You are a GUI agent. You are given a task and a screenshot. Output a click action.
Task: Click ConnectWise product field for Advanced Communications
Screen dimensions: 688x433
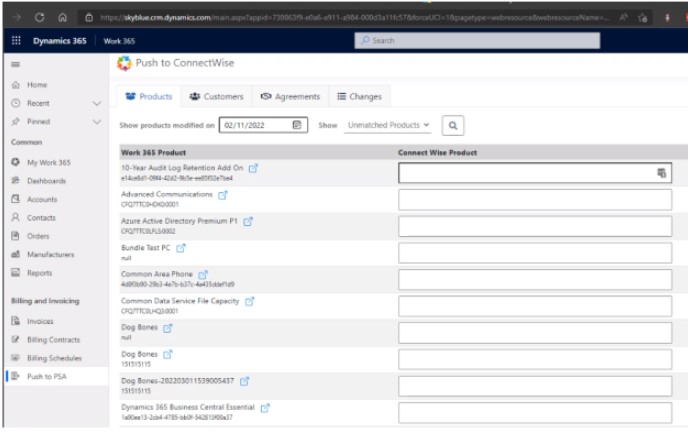(535, 200)
